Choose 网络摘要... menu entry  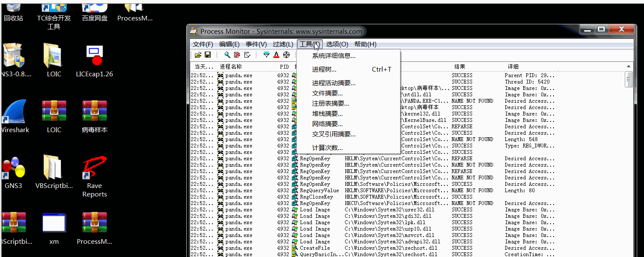point(348,124)
